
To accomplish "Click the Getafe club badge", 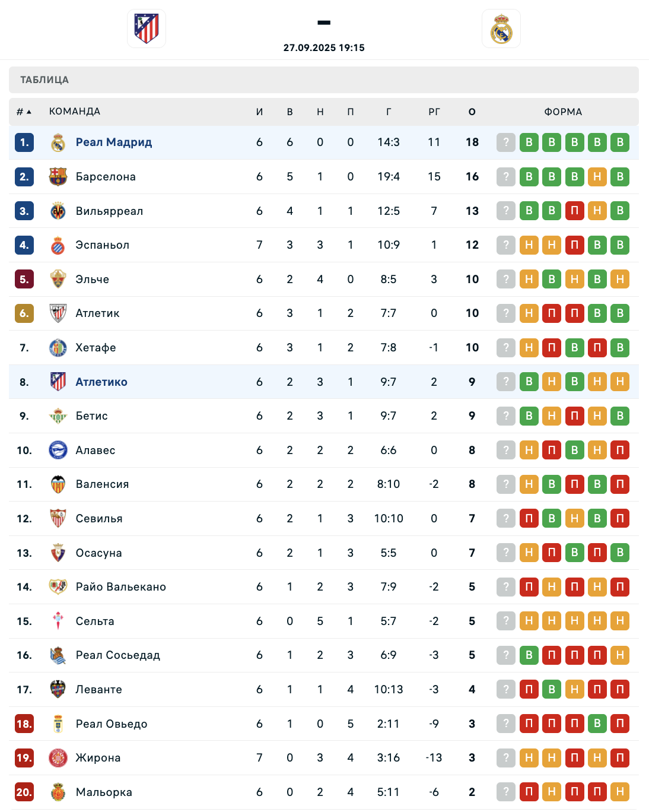I will point(58,348).
